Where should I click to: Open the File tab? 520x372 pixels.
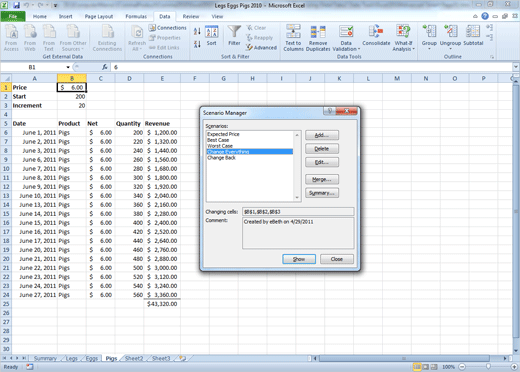click(13, 16)
